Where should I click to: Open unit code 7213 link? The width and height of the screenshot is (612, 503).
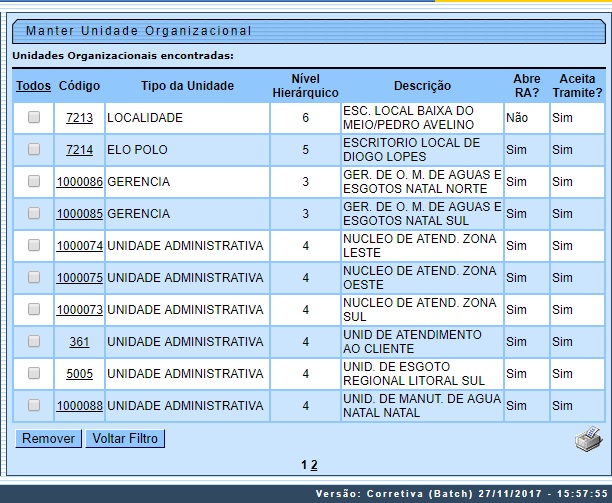coord(80,118)
